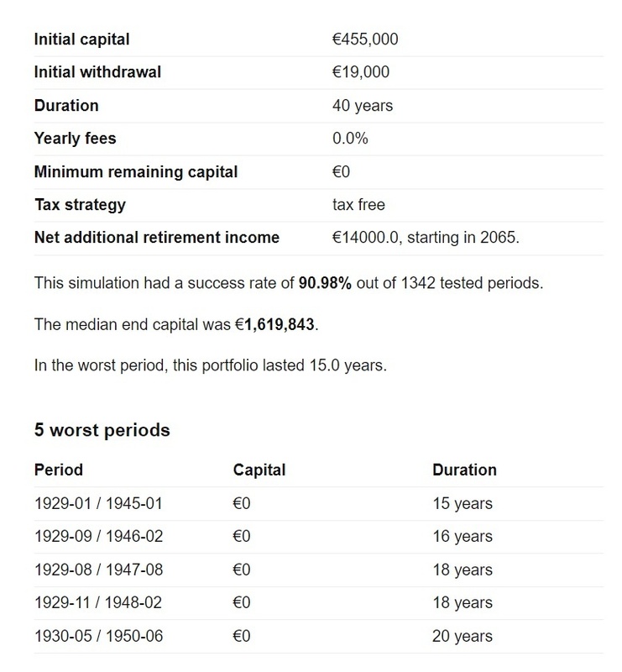Click the Net additional retirement income label

click(x=156, y=238)
